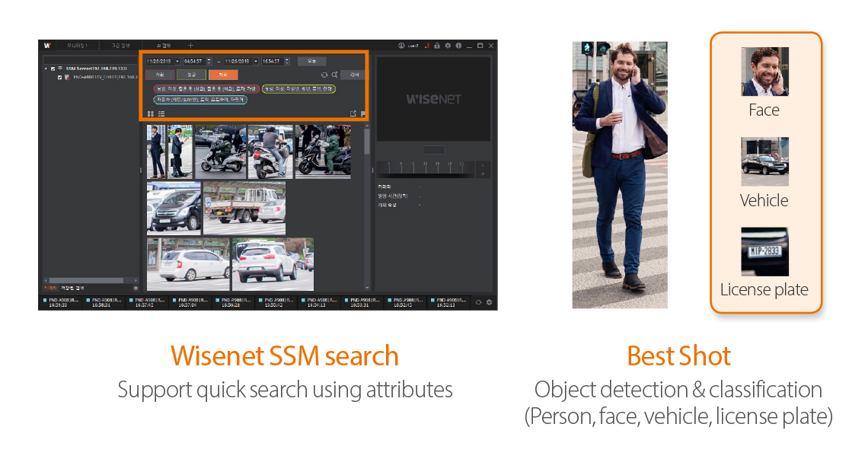This screenshot has width=868, height=459.
Task: Click the cyan vehicle attributes tag
Action: (199, 100)
